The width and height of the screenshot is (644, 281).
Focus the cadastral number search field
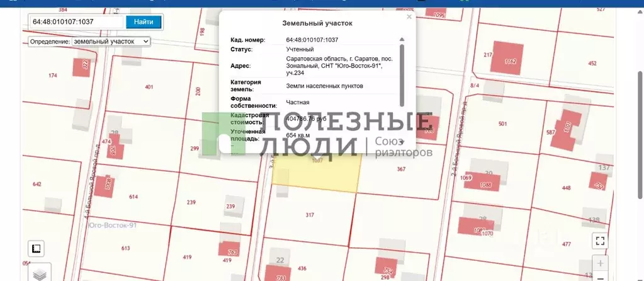coord(76,22)
